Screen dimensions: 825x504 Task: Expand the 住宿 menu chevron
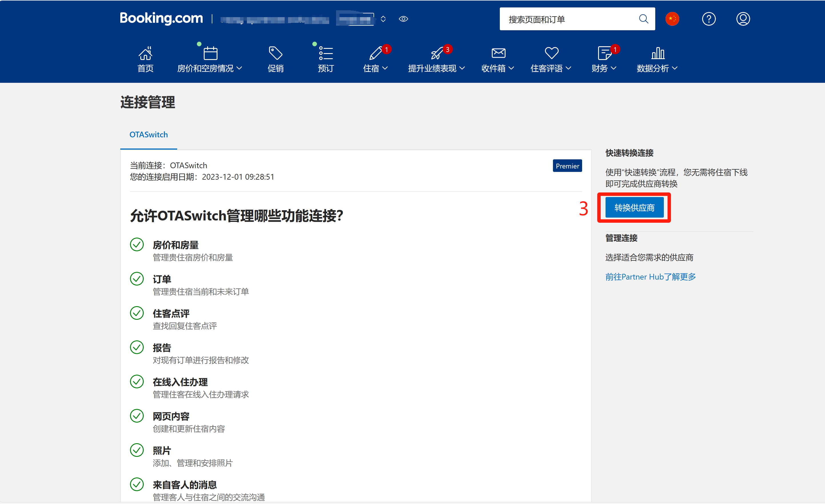[x=385, y=68]
